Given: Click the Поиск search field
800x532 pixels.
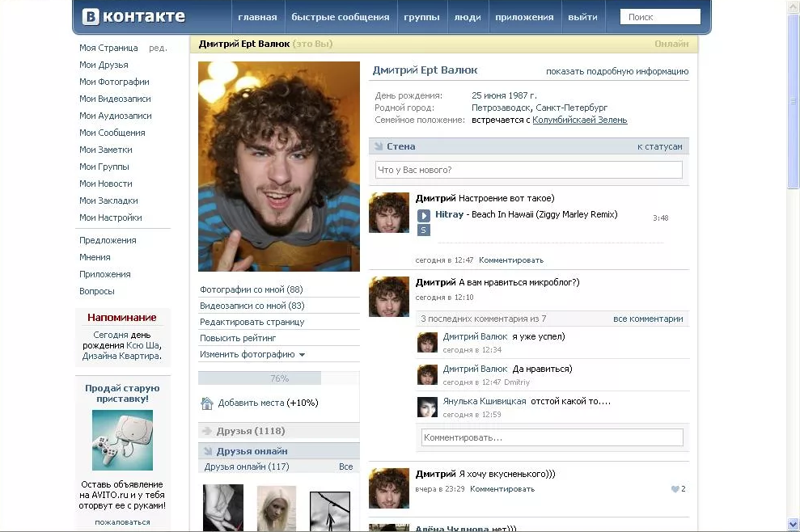Looking at the screenshot, I should [660, 17].
